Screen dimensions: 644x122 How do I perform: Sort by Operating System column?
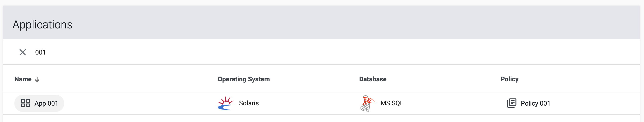243,79
